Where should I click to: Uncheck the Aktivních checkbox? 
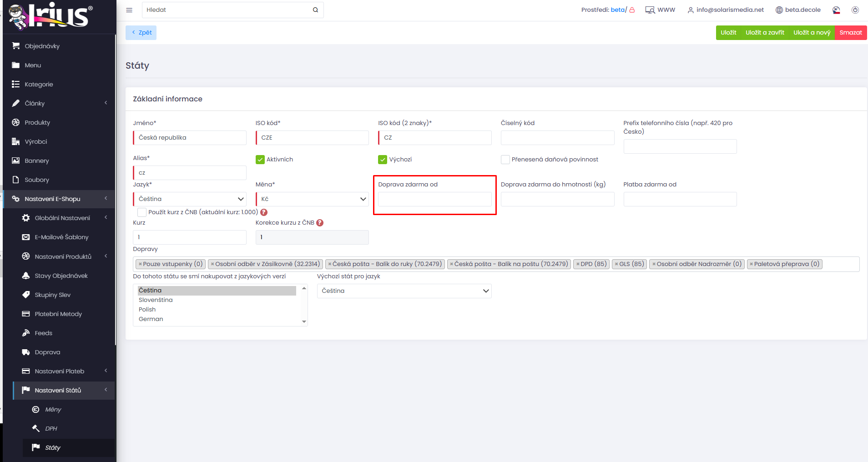[260, 160]
